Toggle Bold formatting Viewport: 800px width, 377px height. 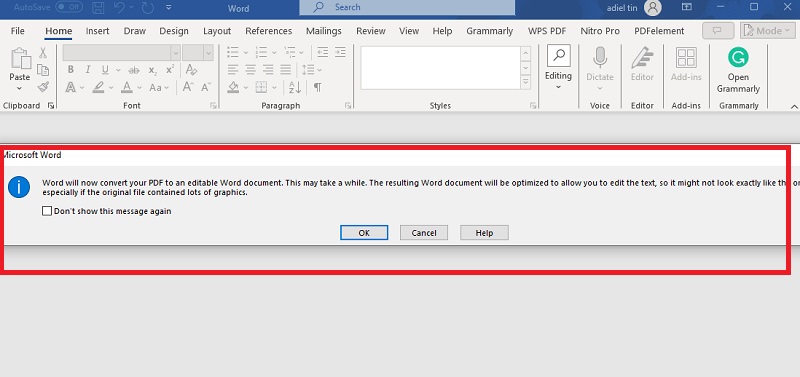(x=70, y=70)
